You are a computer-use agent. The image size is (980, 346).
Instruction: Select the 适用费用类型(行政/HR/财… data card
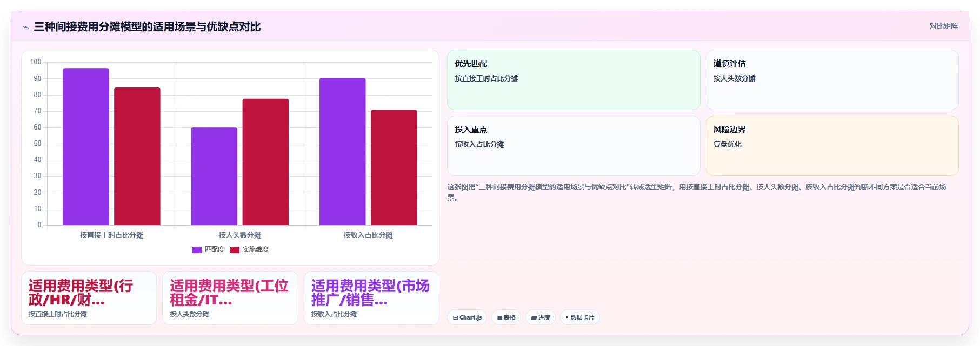[89, 298]
